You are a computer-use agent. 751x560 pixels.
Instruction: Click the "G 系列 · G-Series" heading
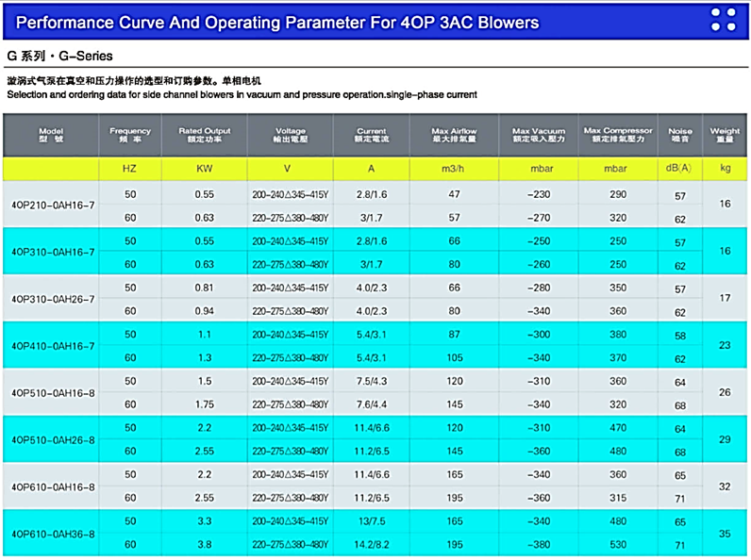click(x=59, y=56)
